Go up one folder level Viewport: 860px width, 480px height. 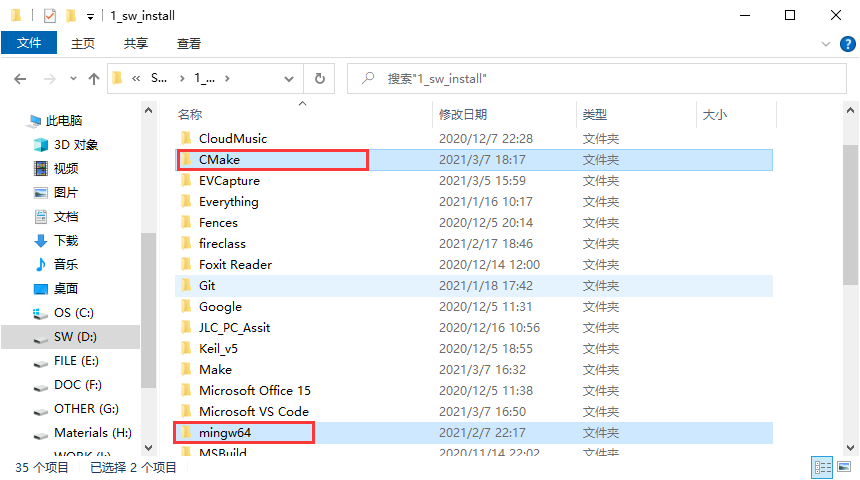click(94, 79)
